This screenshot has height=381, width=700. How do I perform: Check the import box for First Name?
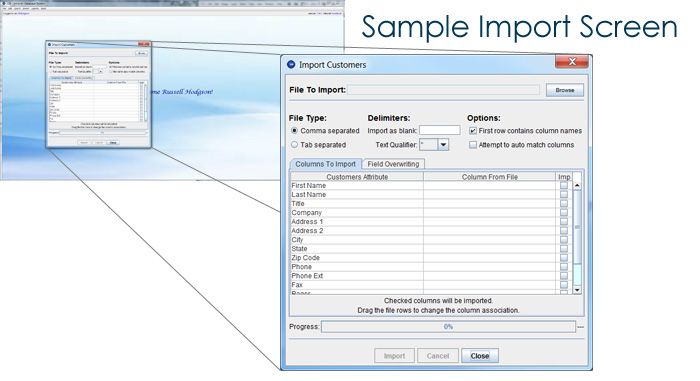[x=564, y=185]
